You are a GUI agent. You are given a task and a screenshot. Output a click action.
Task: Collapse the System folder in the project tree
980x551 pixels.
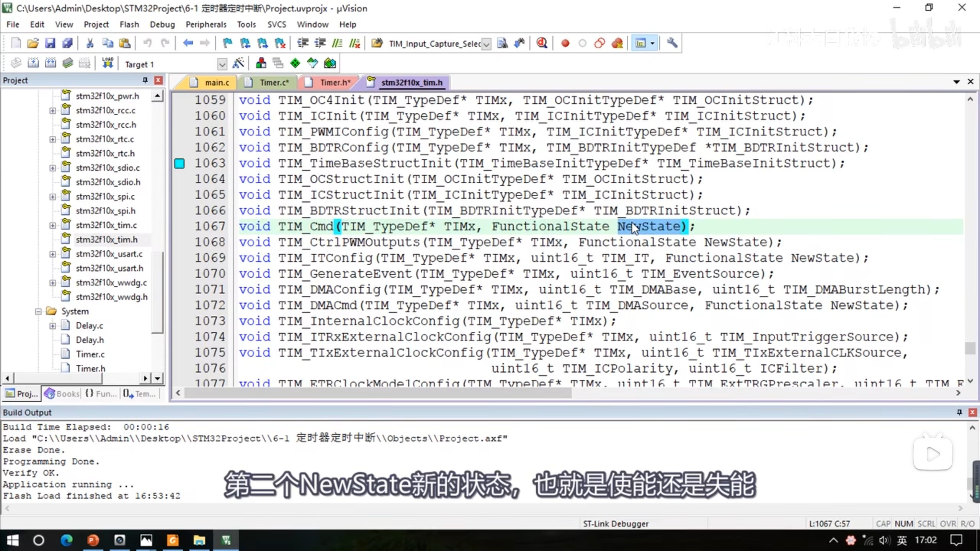[x=38, y=311]
